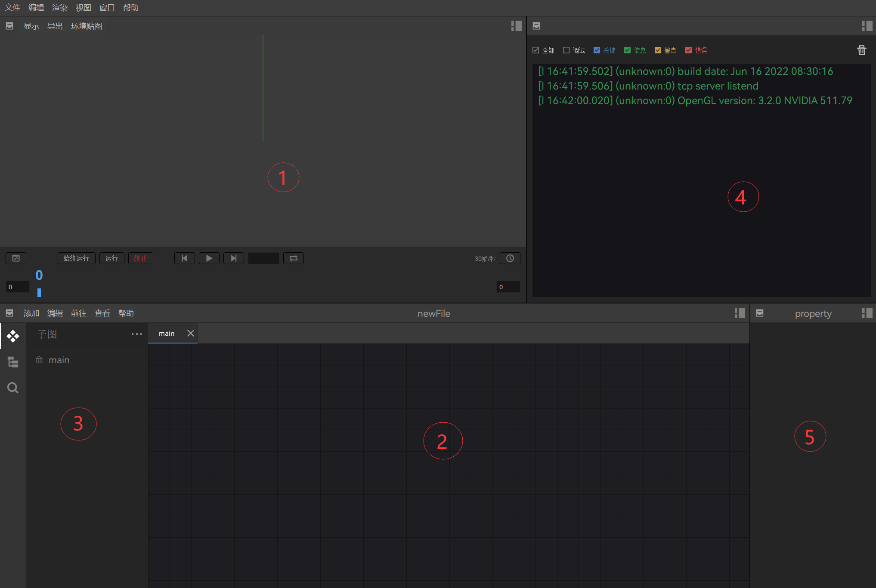Click the red 终止 button
This screenshot has height=588, width=876.
(x=140, y=258)
